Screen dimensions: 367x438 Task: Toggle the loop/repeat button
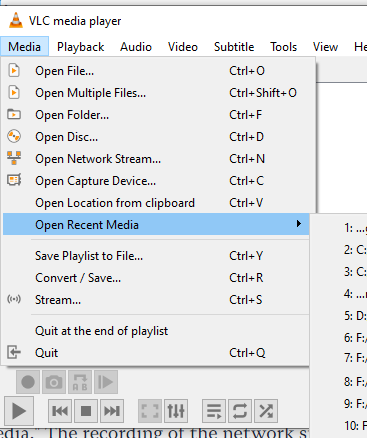[240, 411]
